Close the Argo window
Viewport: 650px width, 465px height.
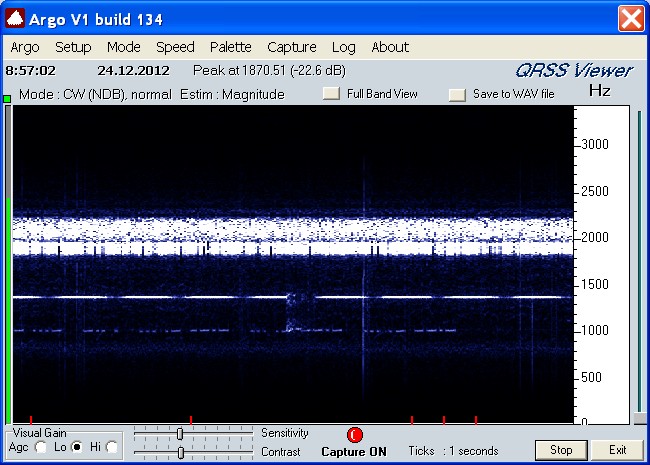631,19
